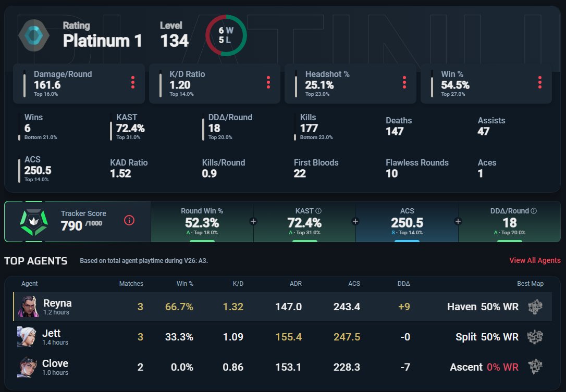
Task: Click the Haven map icon
Action: coord(535,307)
